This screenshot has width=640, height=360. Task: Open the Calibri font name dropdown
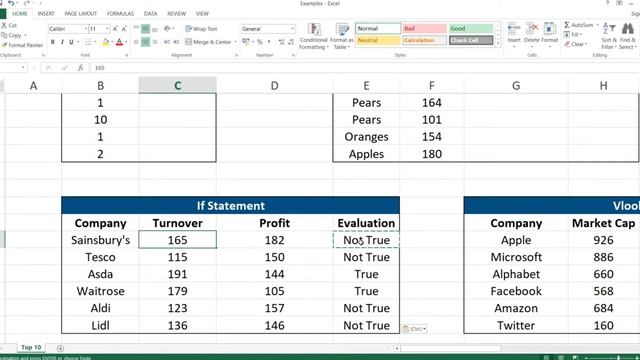pyautogui.click(x=86, y=29)
